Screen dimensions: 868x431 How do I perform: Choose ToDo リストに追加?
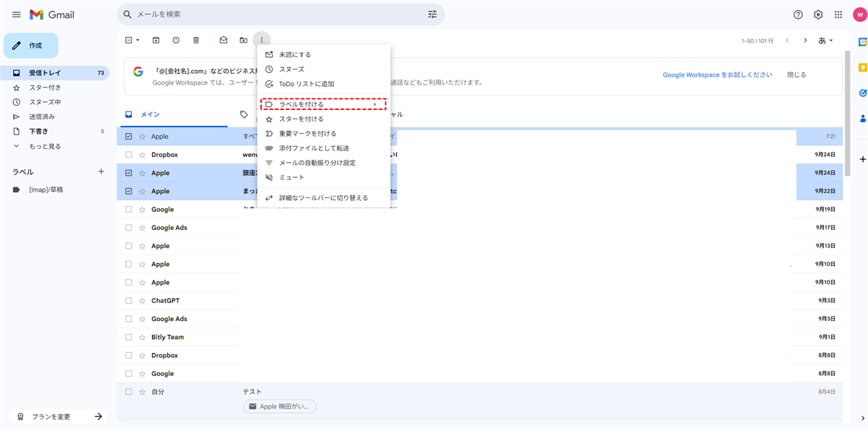coord(323,84)
